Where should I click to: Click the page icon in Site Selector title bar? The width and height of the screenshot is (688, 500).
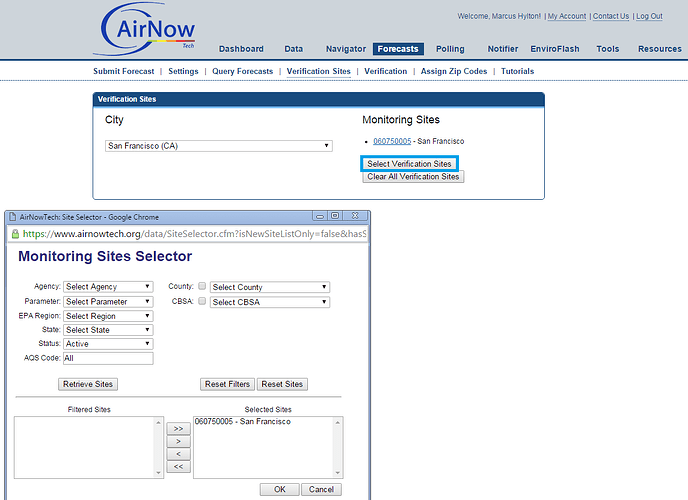(13, 217)
